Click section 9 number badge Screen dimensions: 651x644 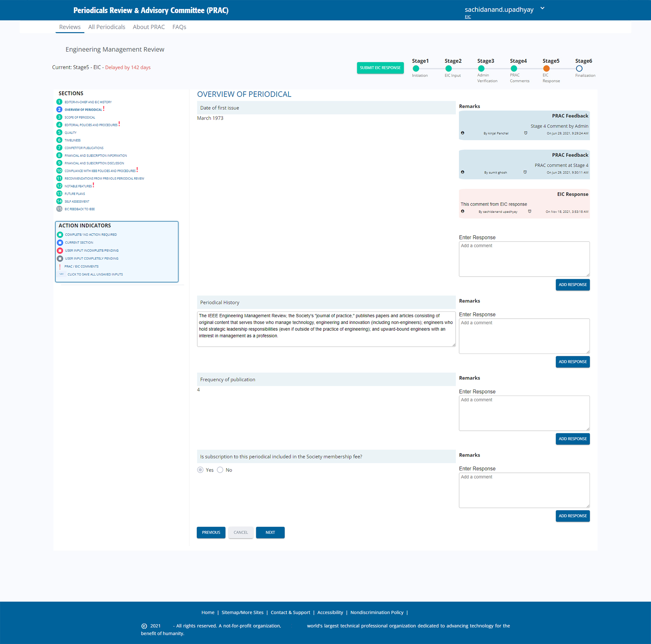tap(59, 163)
